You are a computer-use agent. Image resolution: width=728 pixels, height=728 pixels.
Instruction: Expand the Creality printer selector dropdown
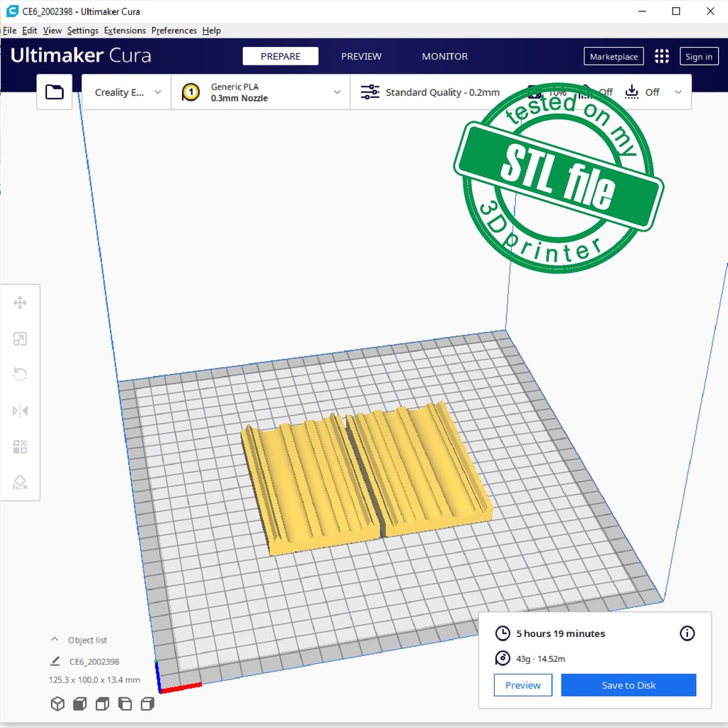[127, 92]
